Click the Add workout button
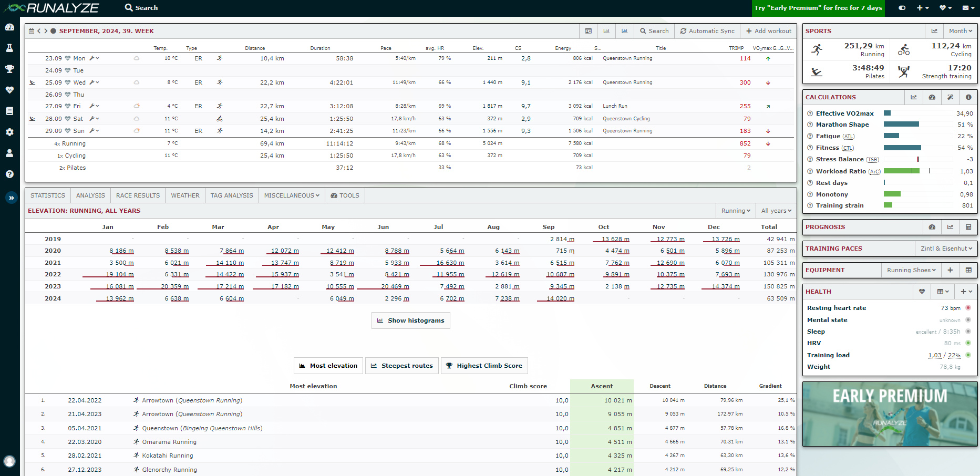 click(x=768, y=31)
